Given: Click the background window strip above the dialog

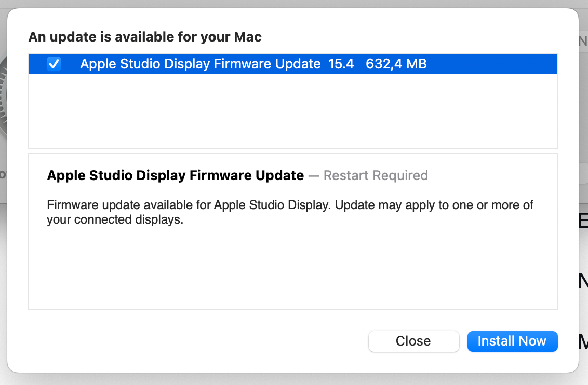Looking at the screenshot, I should pos(294,4).
